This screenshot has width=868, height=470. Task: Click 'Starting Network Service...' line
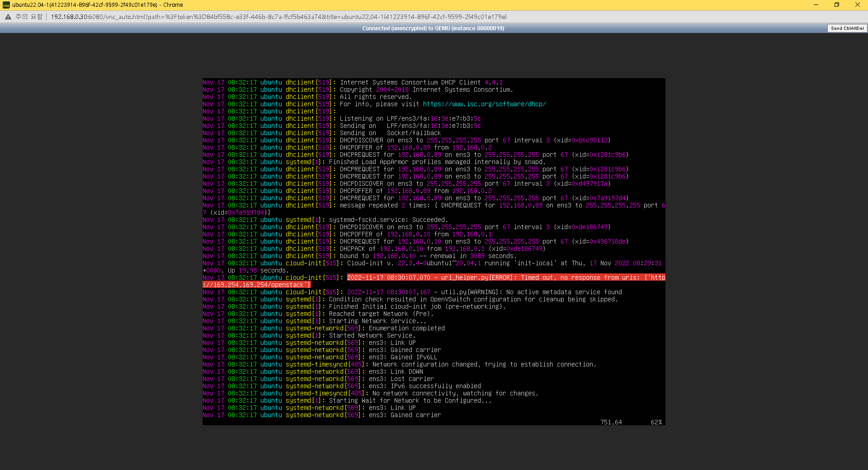click(315, 321)
